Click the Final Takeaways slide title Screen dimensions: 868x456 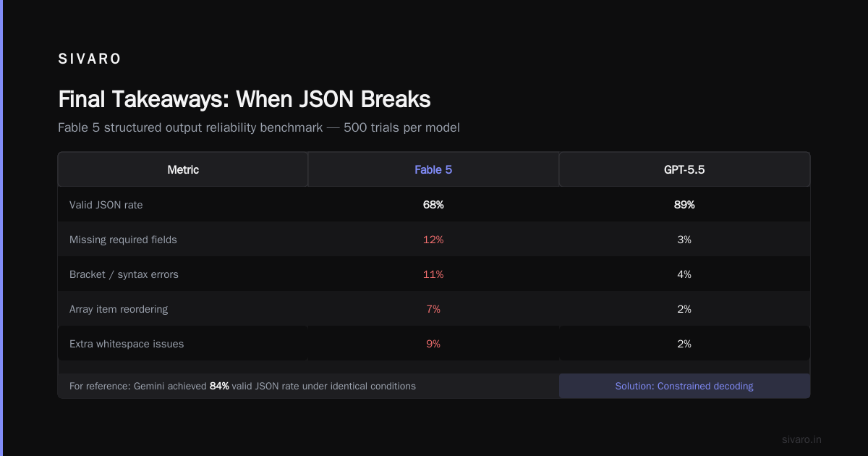coord(244,99)
